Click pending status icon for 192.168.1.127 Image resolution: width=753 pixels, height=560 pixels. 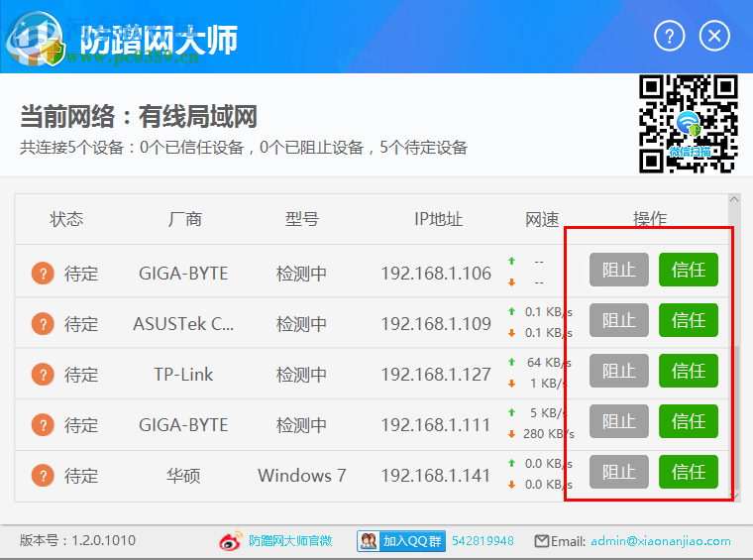(x=43, y=374)
